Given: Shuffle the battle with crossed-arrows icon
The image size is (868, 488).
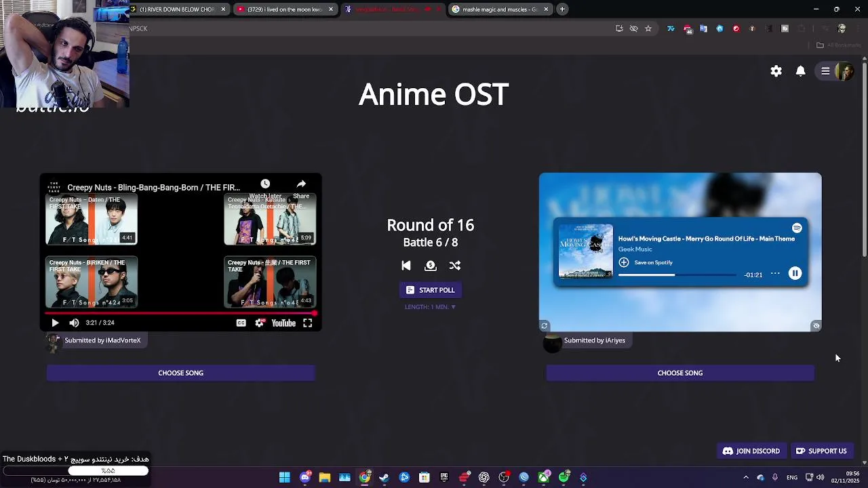Looking at the screenshot, I should coord(455,266).
